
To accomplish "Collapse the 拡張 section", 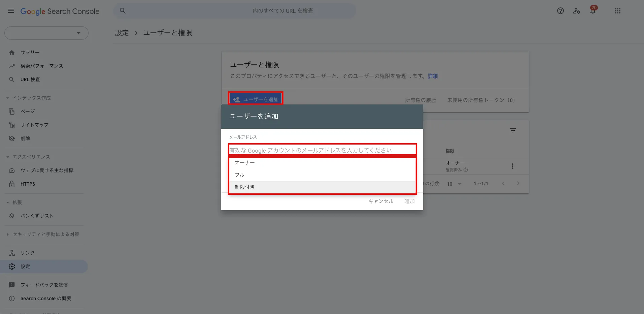I will tap(8, 202).
